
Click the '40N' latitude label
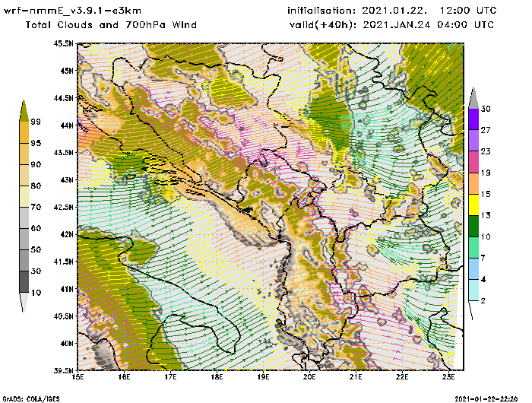pyautogui.click(x=67, y=343)
